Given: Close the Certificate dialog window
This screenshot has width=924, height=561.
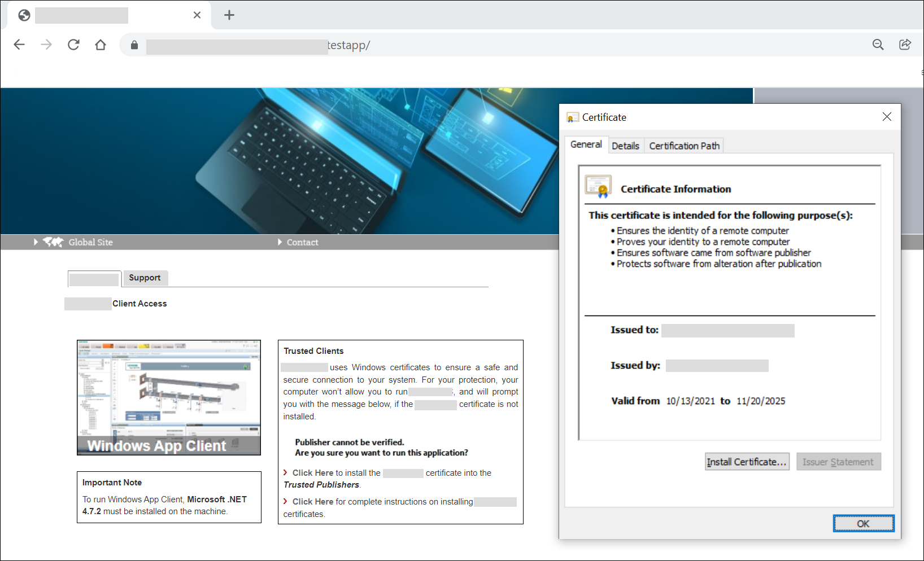Looking at the screenshot, I should [x=887, y=117].
